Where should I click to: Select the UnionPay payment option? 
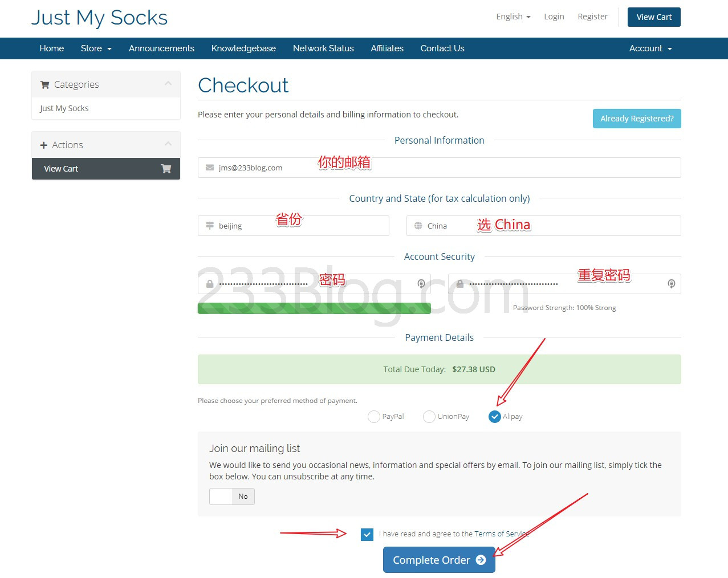point(429,417)
